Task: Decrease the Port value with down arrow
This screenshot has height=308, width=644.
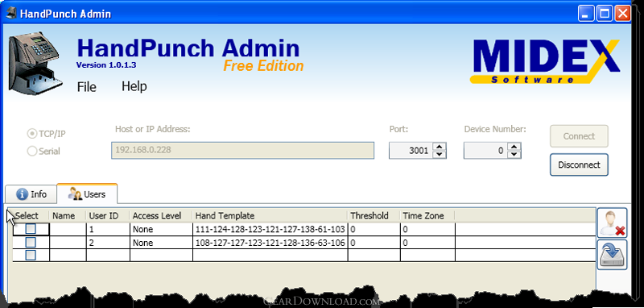Action: [x=439, y=154]
